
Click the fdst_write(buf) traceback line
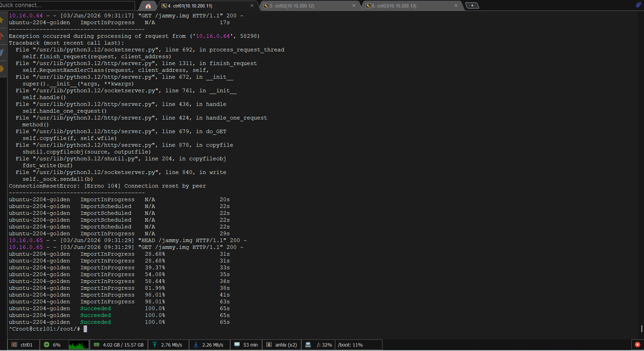[48, 165]
